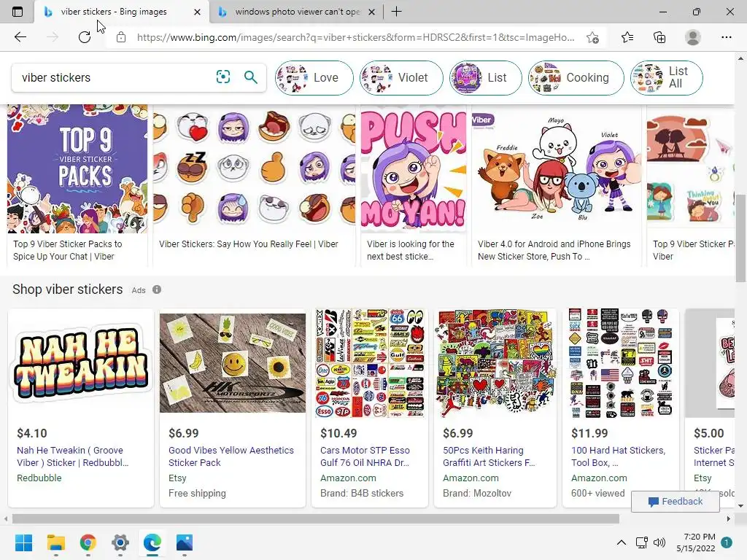The width and height of the screenshot is (747, 560).
Task: Select the Violet filter chip
Action: [x=401, y=77]
